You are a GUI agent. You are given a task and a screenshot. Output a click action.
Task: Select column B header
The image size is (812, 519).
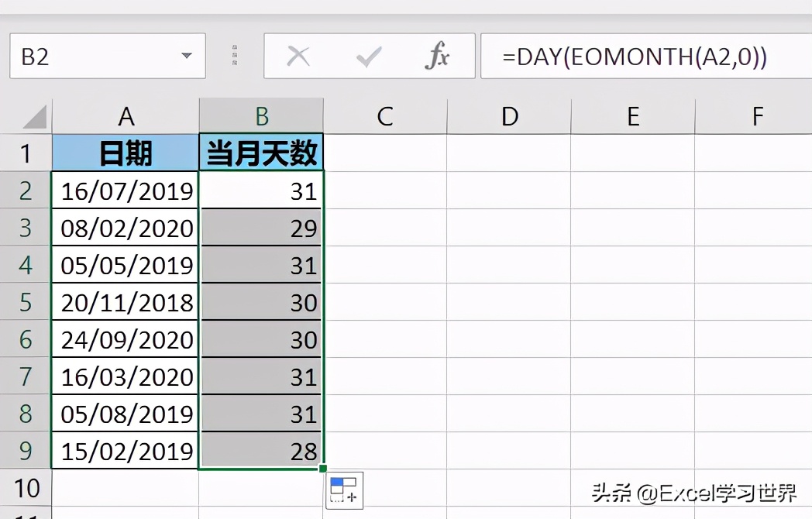point(261,116)
